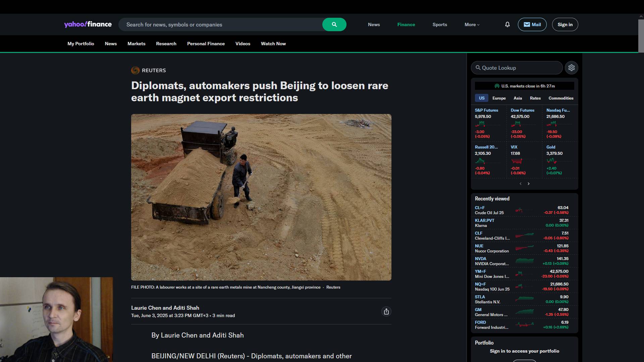Open the Mail button
The height and width of the screenshot is (362, 644).
(x=532, y=24)
